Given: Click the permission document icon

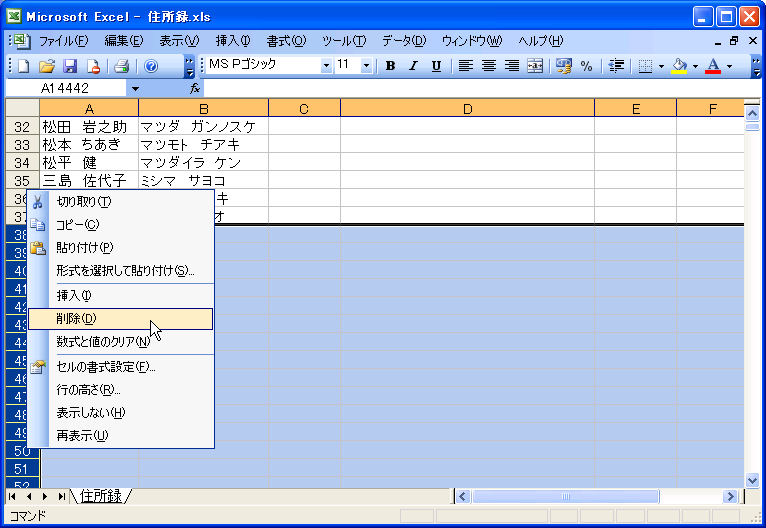Looking at the screenshot, I should coord(93,66).
